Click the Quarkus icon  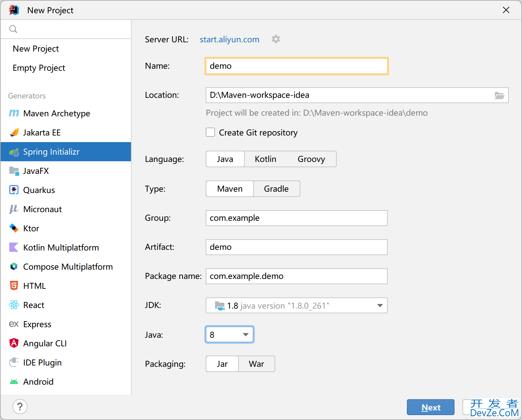point(14,190)
